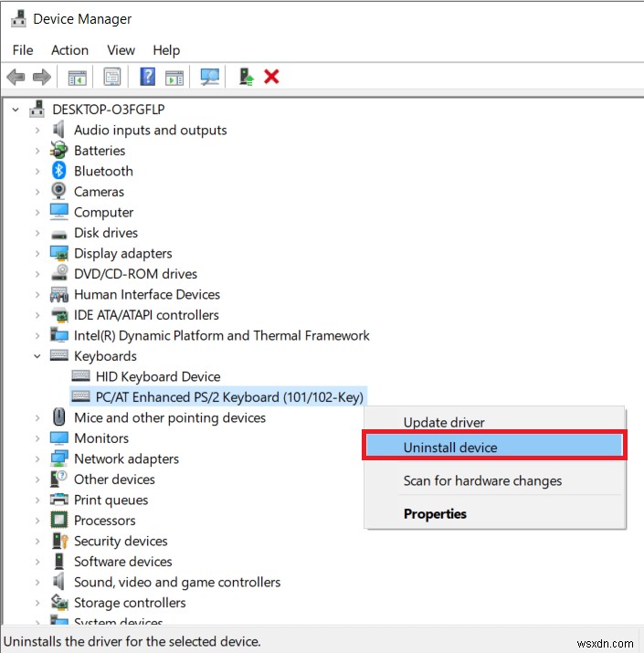Click the Forward arrow toolbar icon

click(x=42, y=77)
